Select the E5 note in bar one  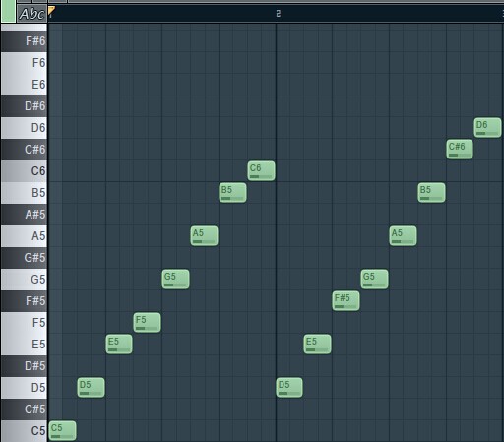[119, 345]
